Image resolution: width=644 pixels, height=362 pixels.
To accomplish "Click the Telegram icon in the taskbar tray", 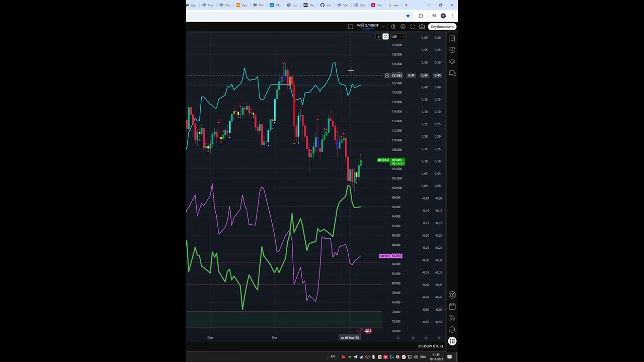I will [x=355, y=357].
